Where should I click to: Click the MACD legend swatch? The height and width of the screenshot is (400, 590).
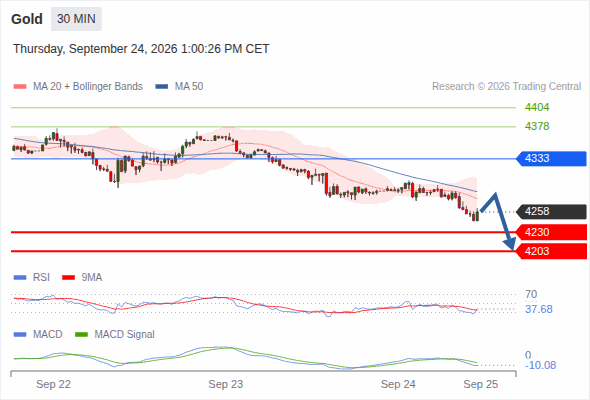[x=20, y=335]
